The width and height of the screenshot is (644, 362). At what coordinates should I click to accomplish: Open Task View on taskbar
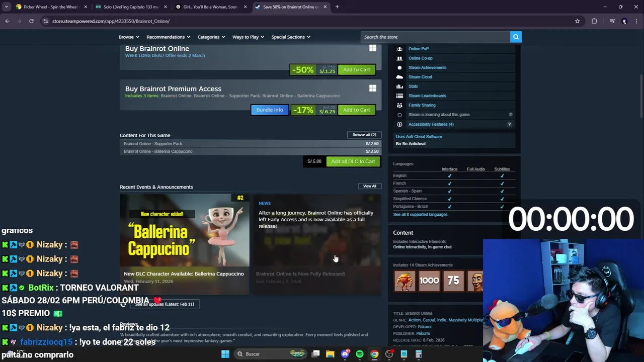[x=315, y=354]
